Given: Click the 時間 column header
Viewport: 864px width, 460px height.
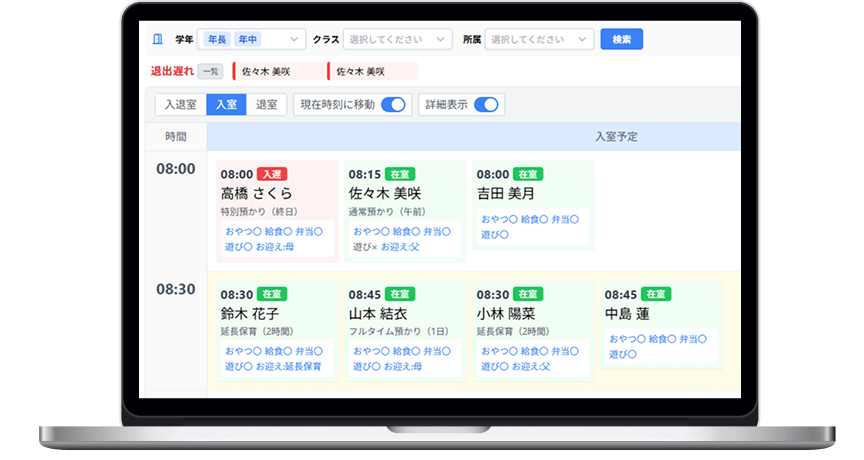Looking at the screenshot, I should point(176,137).
